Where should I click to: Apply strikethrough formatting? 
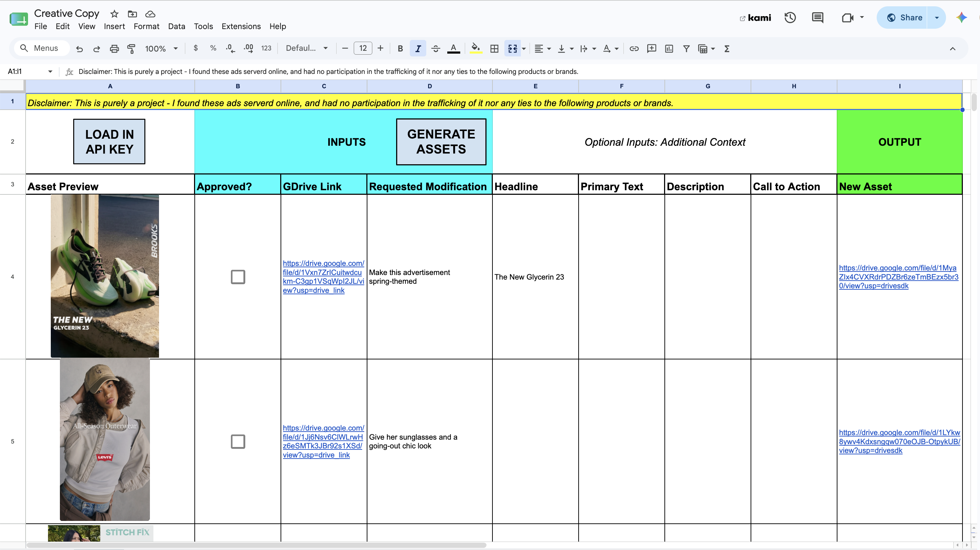click(x=436, y=49)
